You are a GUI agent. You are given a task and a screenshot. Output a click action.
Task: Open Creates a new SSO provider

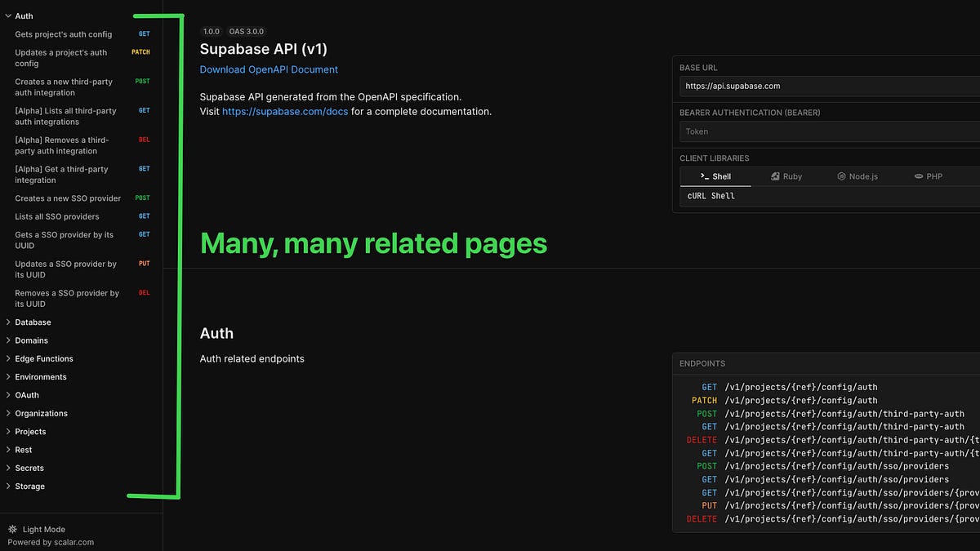(68, 198)
